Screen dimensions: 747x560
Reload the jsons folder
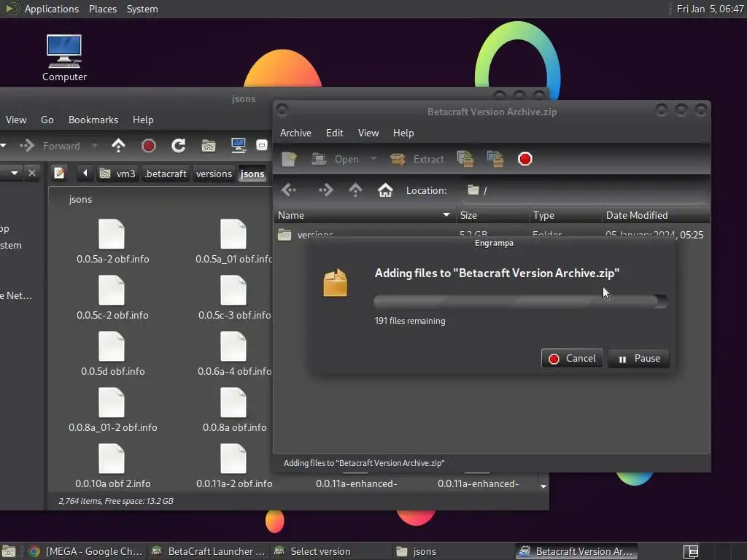[179, 146]
